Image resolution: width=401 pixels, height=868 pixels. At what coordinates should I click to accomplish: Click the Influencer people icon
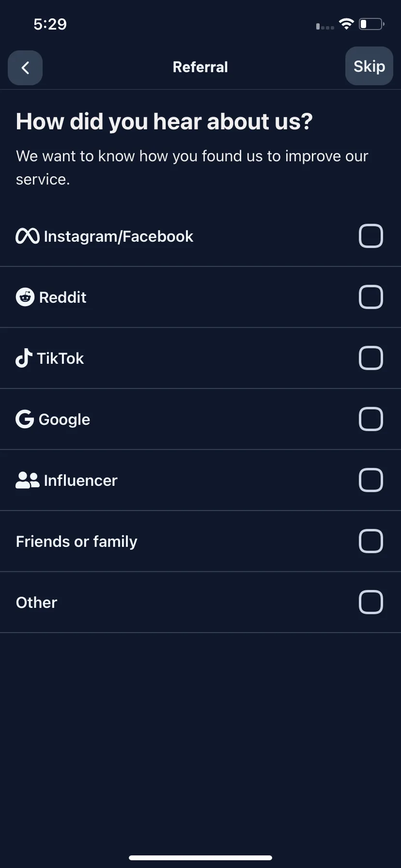coord(28,480)
